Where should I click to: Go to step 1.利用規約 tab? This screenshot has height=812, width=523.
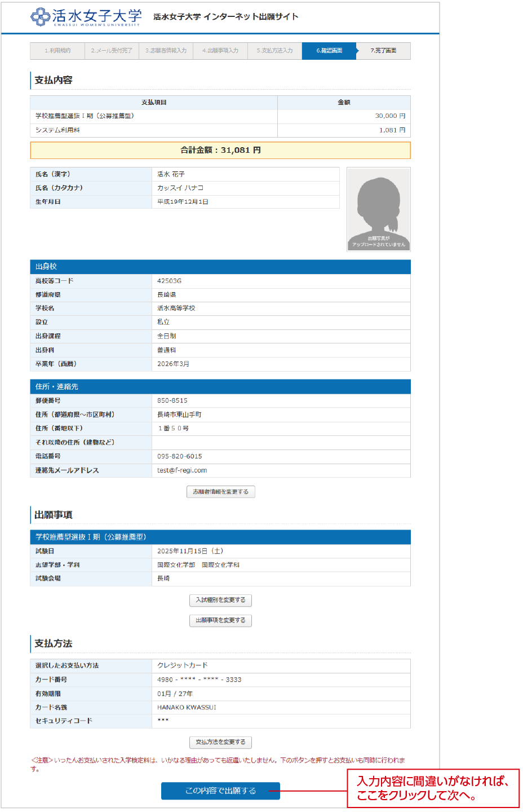click(x=57, y=51)
